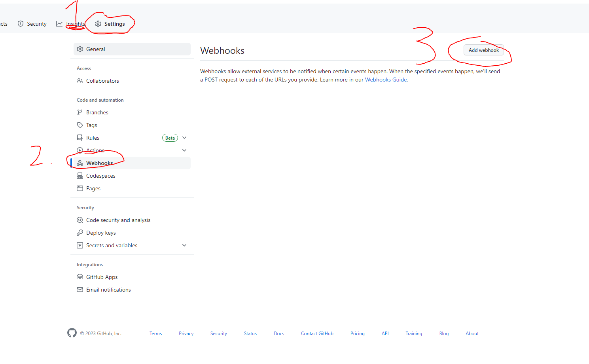Expand the Actions submenu chevron
This screenshot has height=364, width=589.
click(x=184, y=150)
